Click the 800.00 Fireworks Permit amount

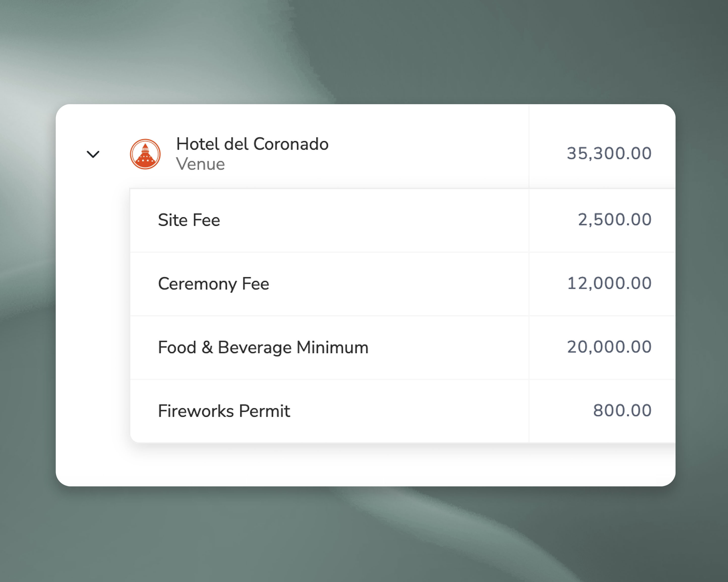coord(622,410)
